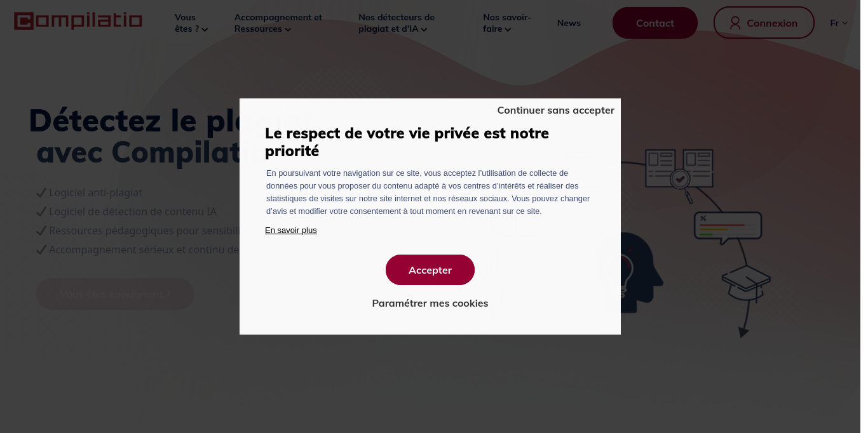Click the "Vous êtes enseignant" button
Image resolution: width=868 pixels, height=433 pixels.
click(x=115, y=295)
